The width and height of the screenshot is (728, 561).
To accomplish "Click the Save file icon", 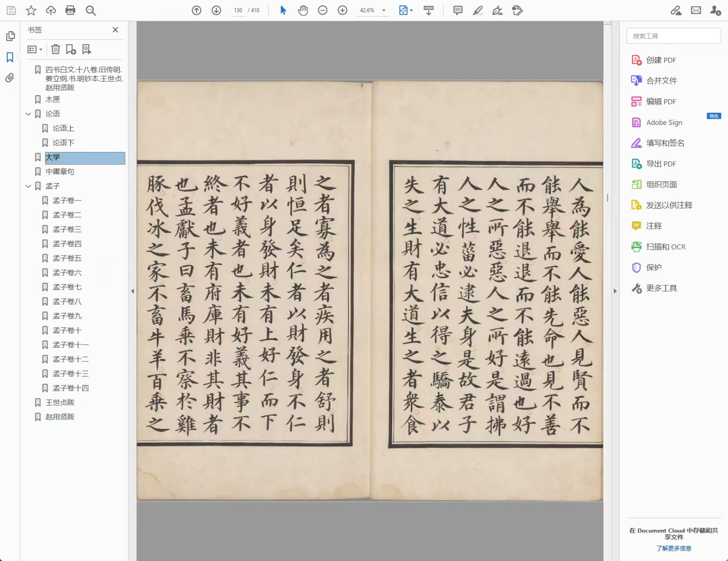I will click(x=11, y=10).
